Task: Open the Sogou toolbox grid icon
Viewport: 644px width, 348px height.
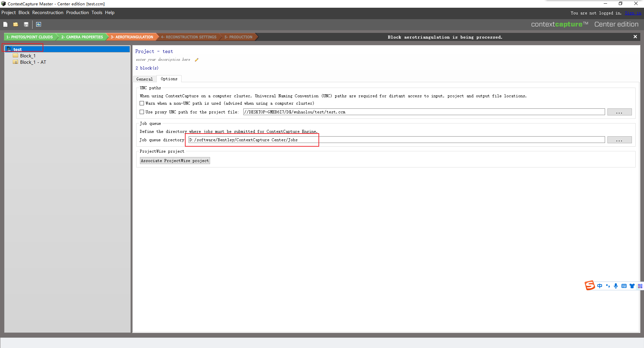Action: tap(640, 286)
